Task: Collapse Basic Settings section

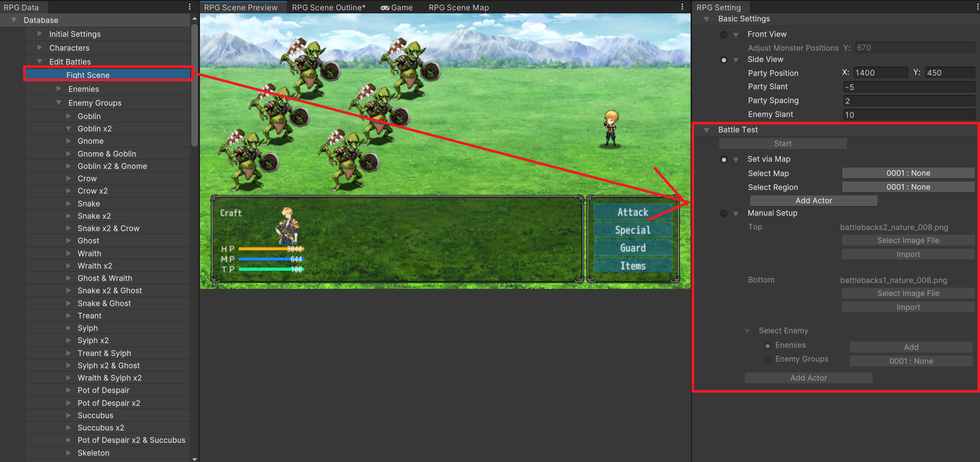Action: 706,19
